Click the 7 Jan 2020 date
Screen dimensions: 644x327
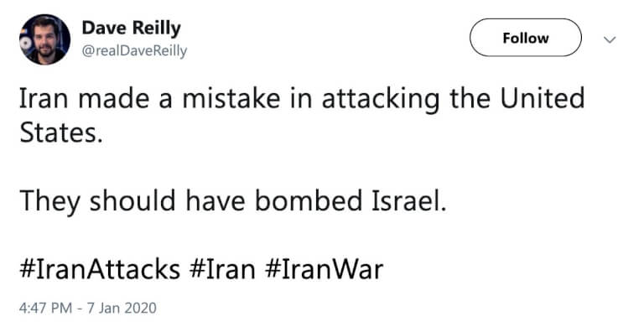pos(122,308)
